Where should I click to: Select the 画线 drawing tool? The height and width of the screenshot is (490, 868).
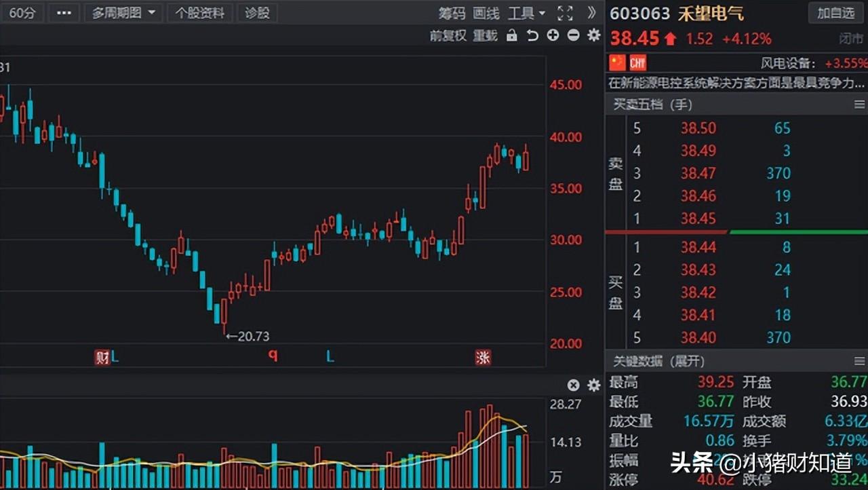pos(486,13)
